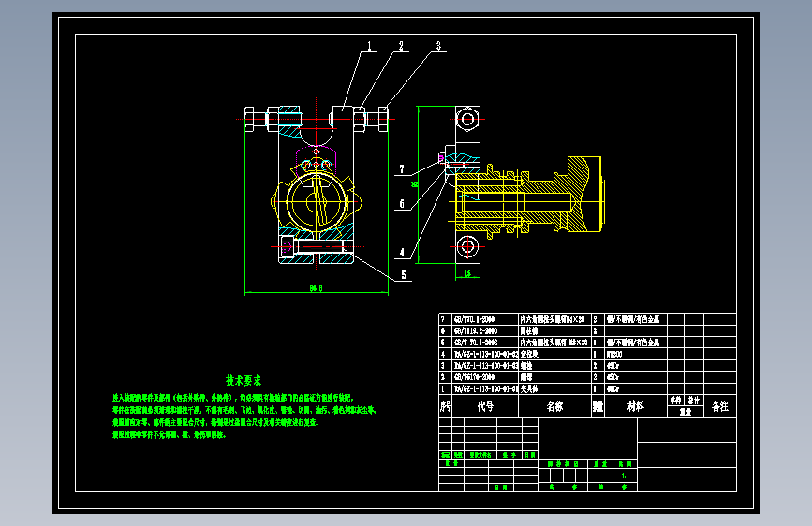Click the yellow circular hub in front view
Screen dimensions: 812x526
316,202
